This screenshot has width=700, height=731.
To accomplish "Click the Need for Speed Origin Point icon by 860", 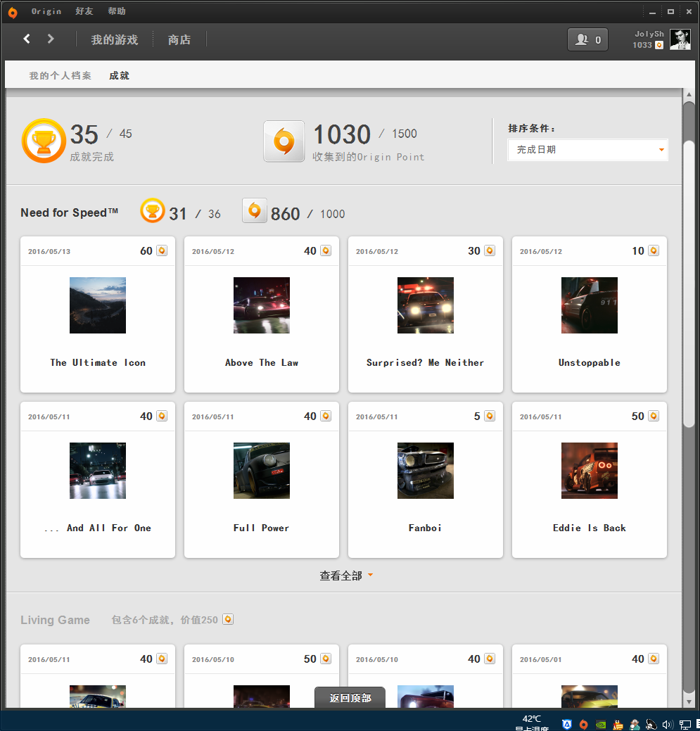I will click(255, 211).
